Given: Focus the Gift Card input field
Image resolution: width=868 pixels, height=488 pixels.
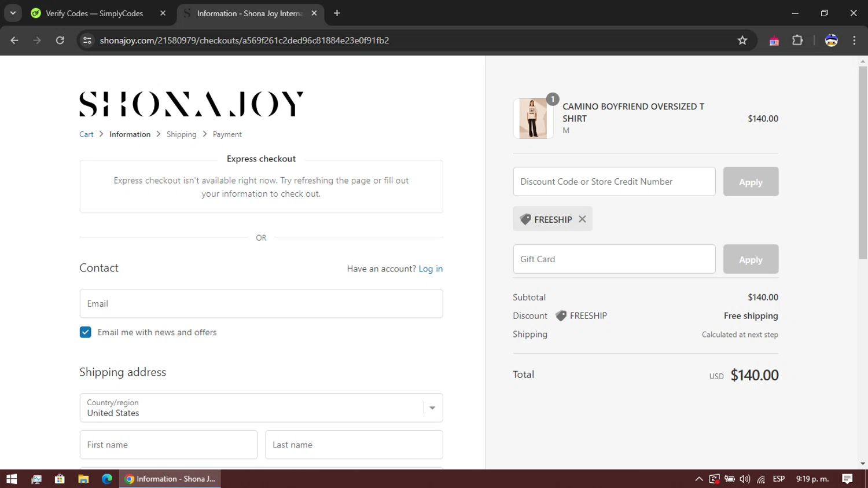Looking at the screenshot, I should tap(614, 259).
